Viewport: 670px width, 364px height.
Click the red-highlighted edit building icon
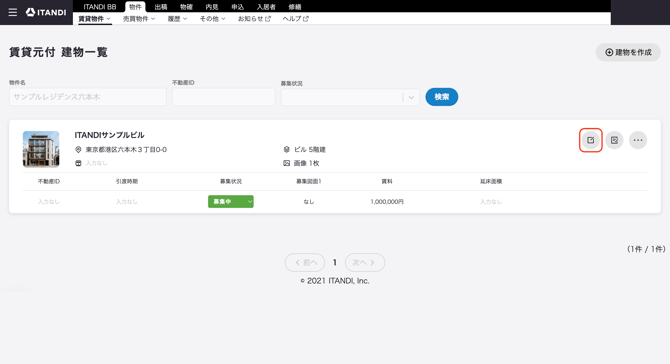click(591, 140)
